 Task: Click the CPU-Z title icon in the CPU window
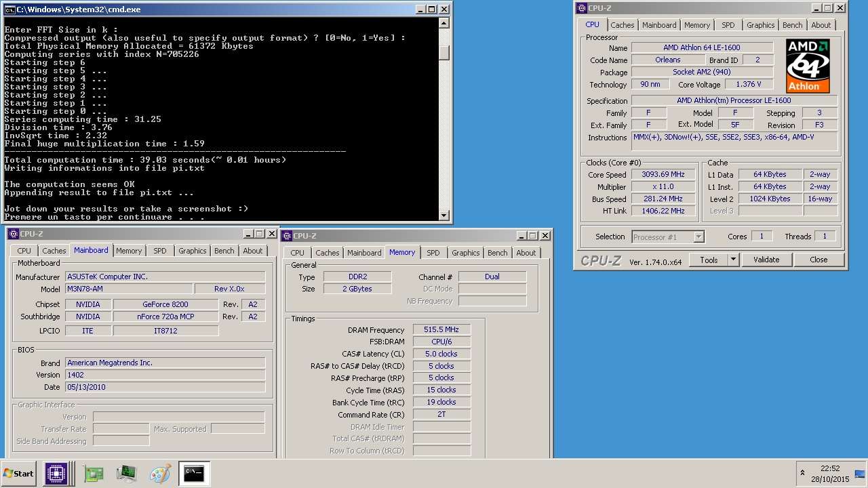point(581,8)
